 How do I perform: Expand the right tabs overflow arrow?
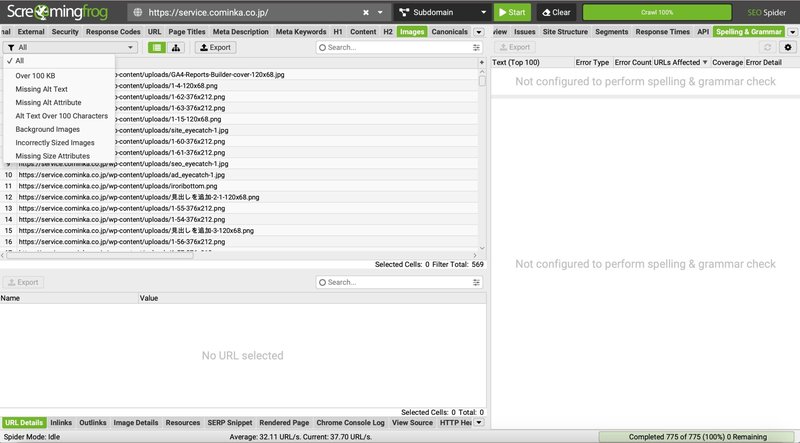click(792, 32)
